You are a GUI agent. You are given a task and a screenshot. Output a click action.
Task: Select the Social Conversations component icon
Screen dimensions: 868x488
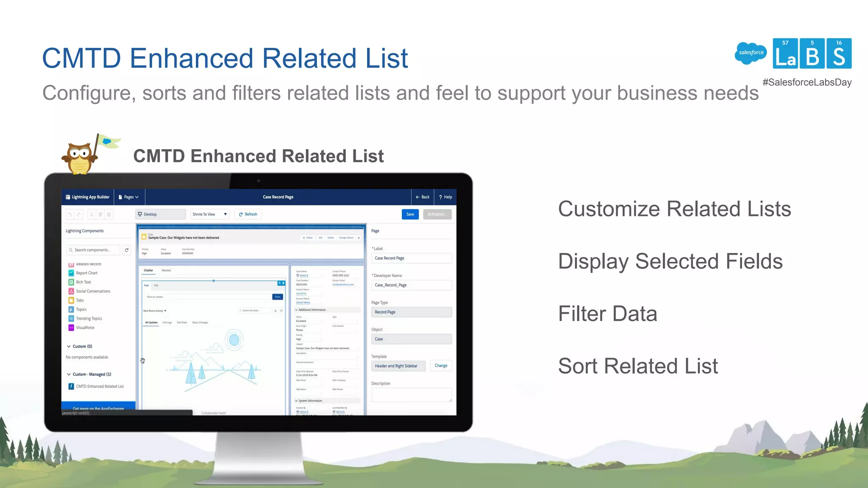[71, 291]
